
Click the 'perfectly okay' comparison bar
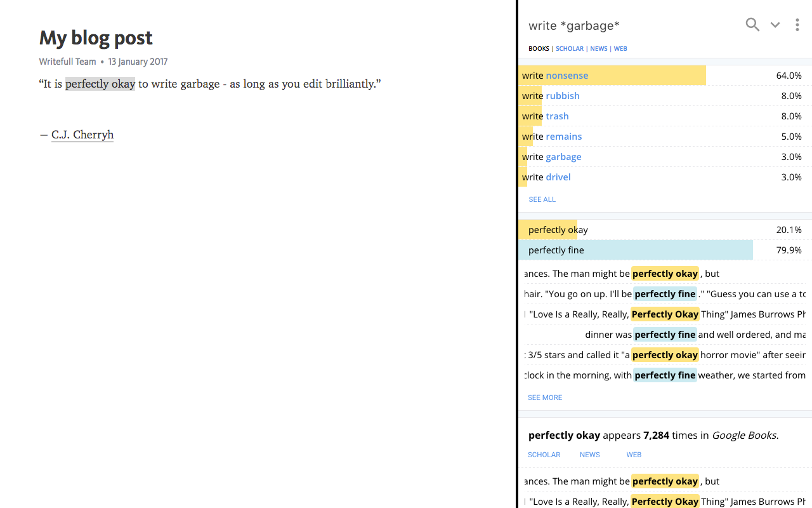tap(665, 230)
